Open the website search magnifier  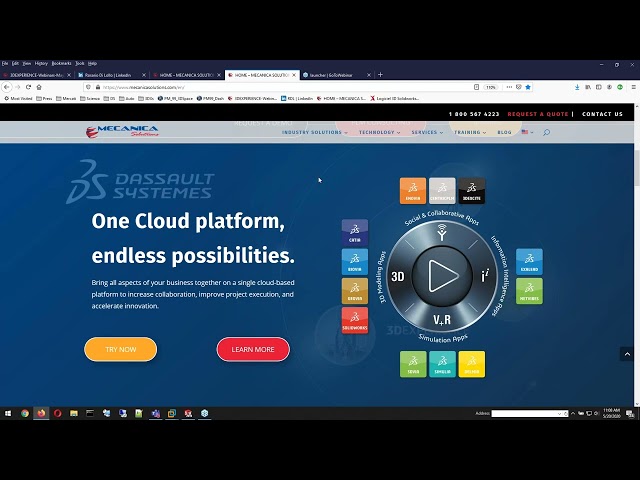(x=546, y=132)
